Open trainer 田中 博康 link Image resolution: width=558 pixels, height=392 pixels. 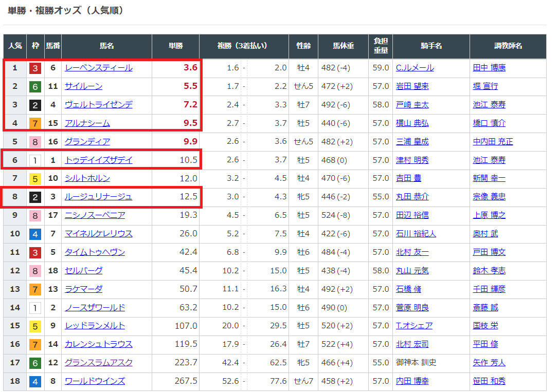[489, 68]
